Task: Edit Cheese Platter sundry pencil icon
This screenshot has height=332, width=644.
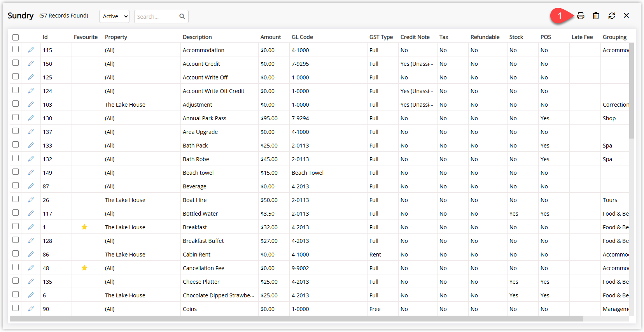Action: tap(31, 281)
